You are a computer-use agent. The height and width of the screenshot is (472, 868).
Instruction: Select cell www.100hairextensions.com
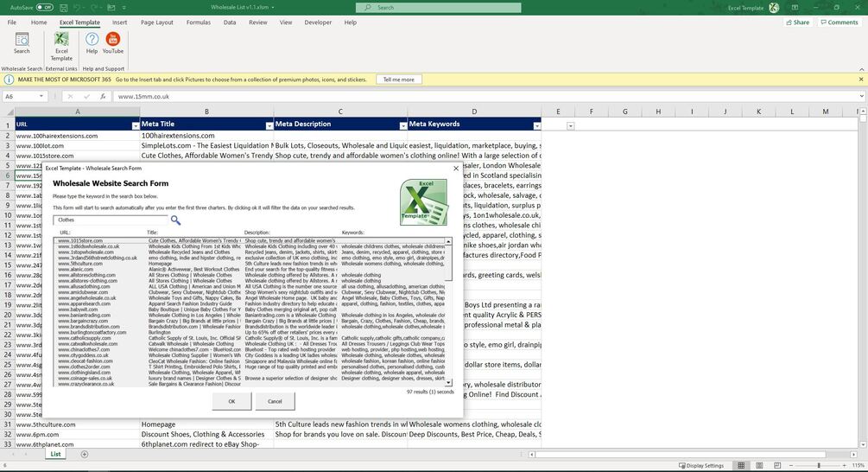(78, 136)
